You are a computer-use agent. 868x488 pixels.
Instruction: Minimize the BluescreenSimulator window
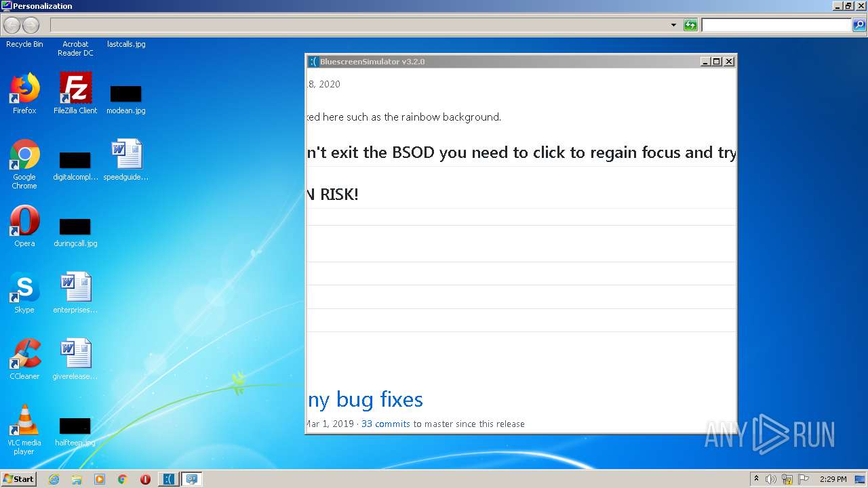coord(705,62)
